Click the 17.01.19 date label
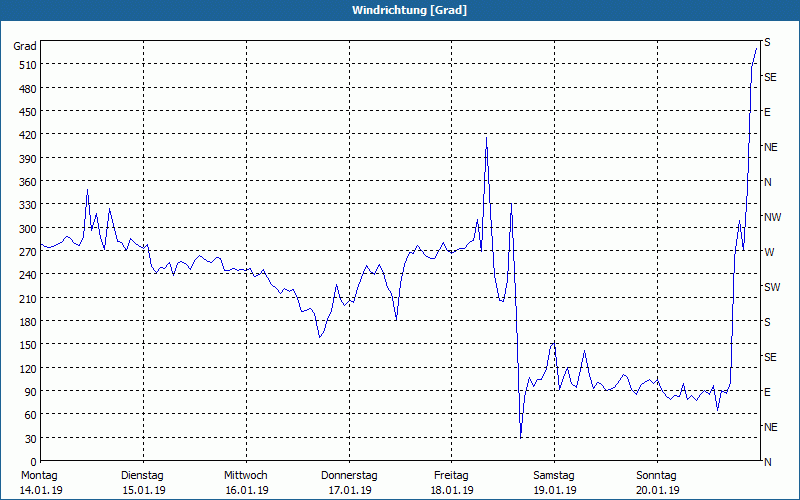 [x=349, y=490]
